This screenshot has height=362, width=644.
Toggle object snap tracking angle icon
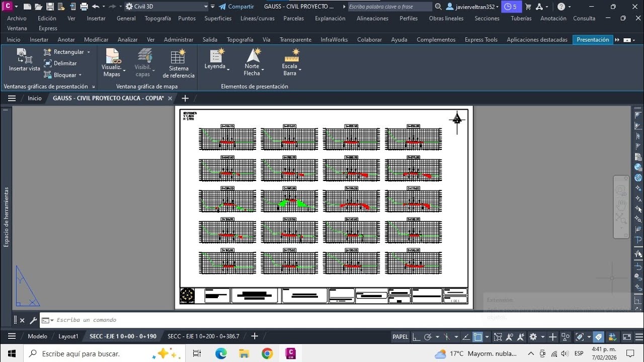coord(467,337)
